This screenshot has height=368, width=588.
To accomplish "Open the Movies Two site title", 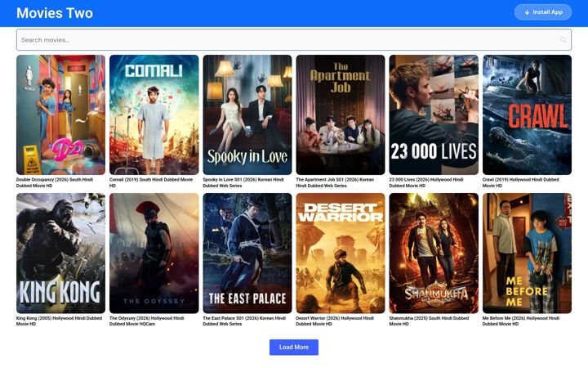I will pyautogui.click(x=55, y=13).
